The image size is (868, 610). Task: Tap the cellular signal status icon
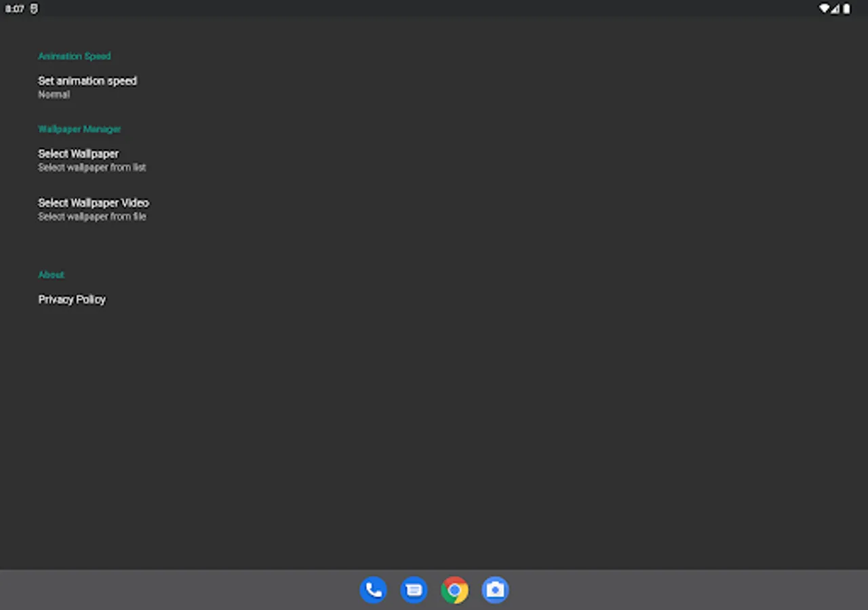tap(835, 9)
